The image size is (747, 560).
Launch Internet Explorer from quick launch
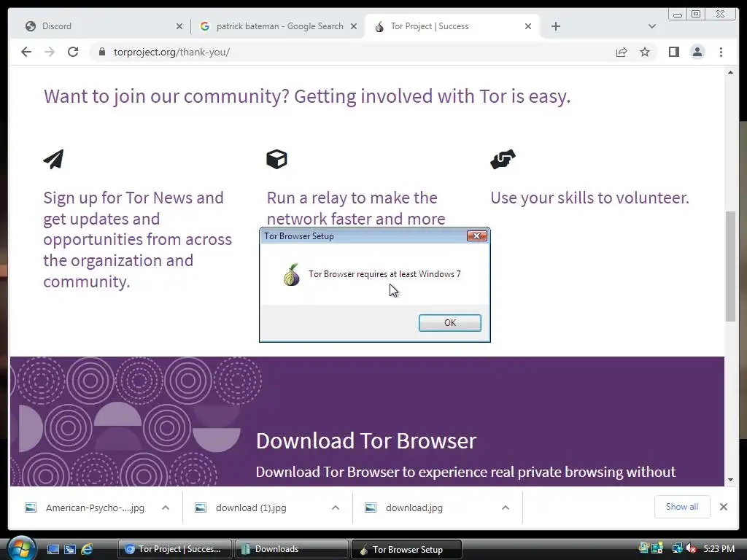(87, 549)
